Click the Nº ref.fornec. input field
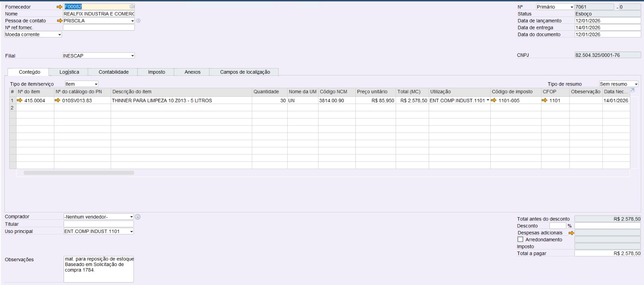644x285 pixels. pyautogui.click(x=99, y=27)
